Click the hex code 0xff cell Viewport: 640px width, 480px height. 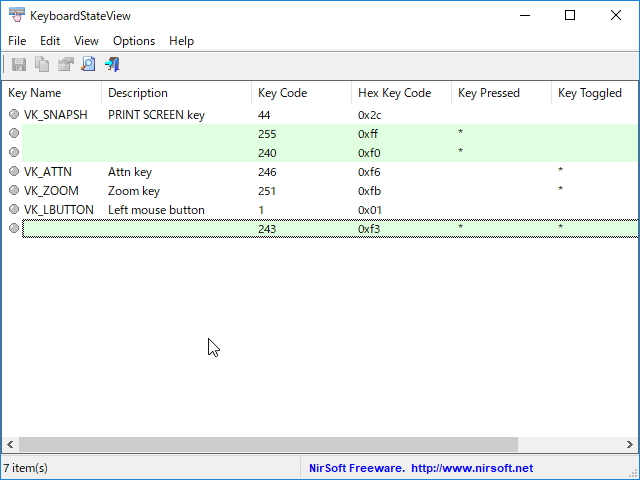[368, 134]
